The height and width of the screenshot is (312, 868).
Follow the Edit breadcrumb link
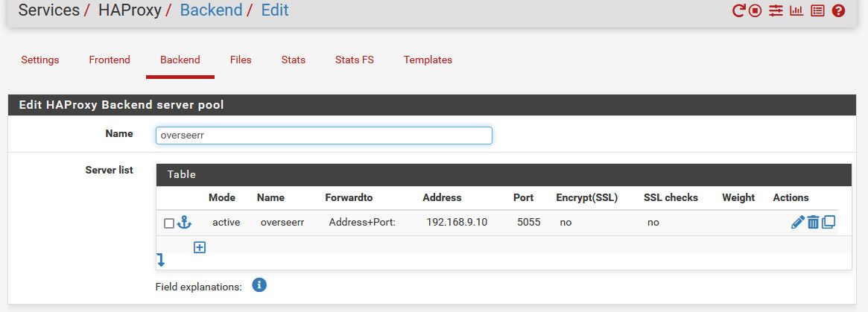point(275,10)
